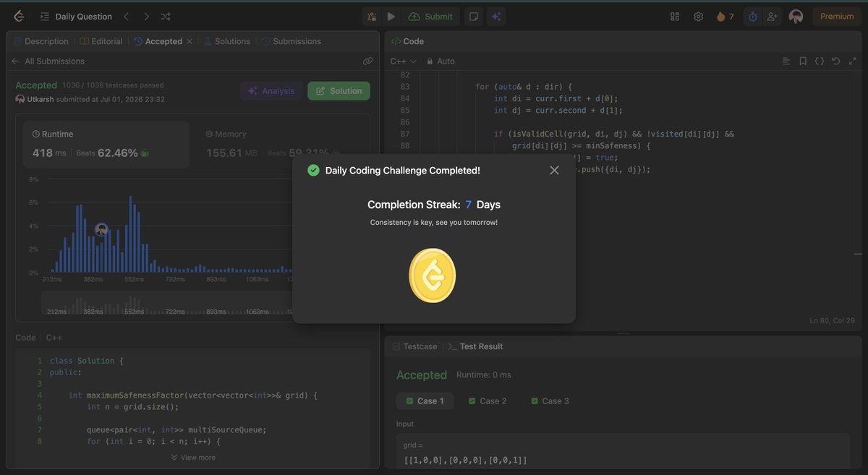Switch to the Testcase tab
Viewport: 868px width, 475px height.
point(414,346)
